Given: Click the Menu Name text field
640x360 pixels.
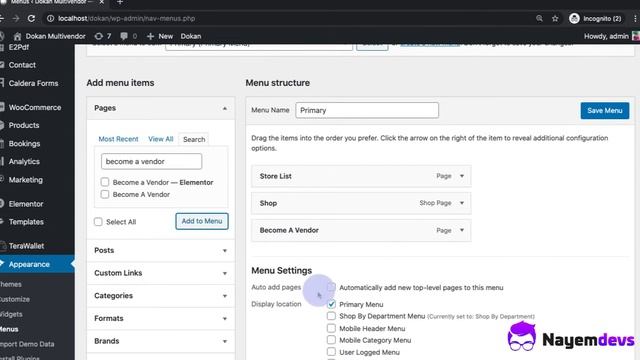Looking at the screenshot, I should pos(367,110).
